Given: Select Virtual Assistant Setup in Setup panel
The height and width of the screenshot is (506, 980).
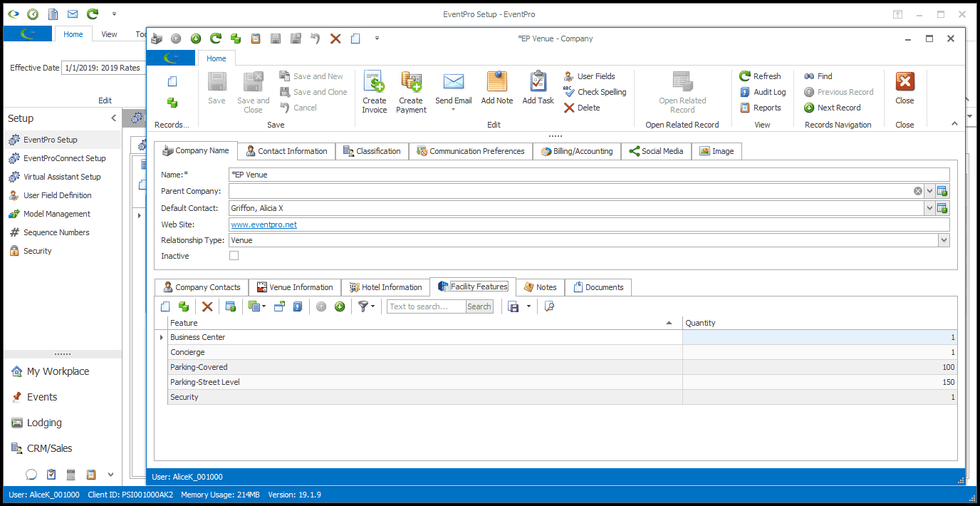Looking at the screenshot, I should pyautogui.click(x=62, y=177).
